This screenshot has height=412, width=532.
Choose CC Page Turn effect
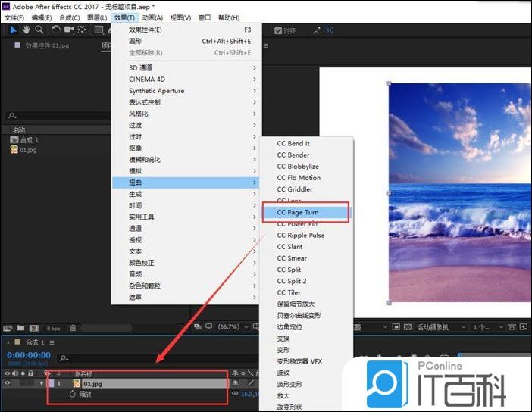click(x=297, y=213)
